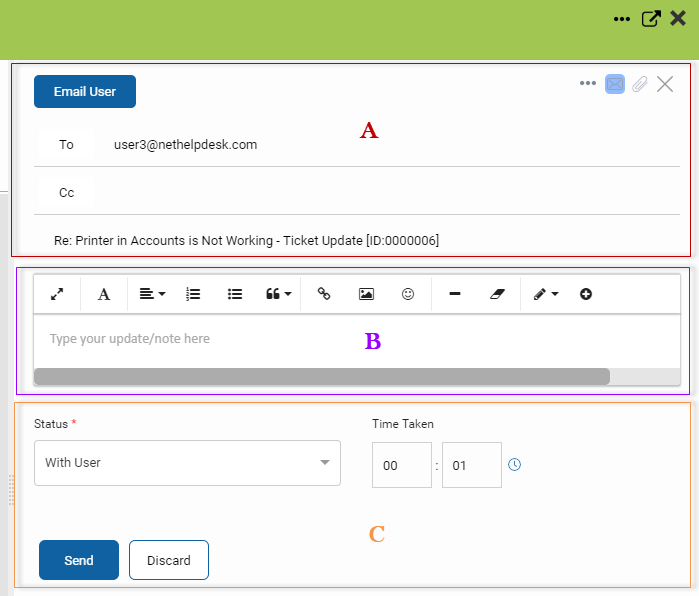Screen dimensions: 699x596
Task: Edit the subject line Re: Printer in Accounts
Action: (246, 241)
